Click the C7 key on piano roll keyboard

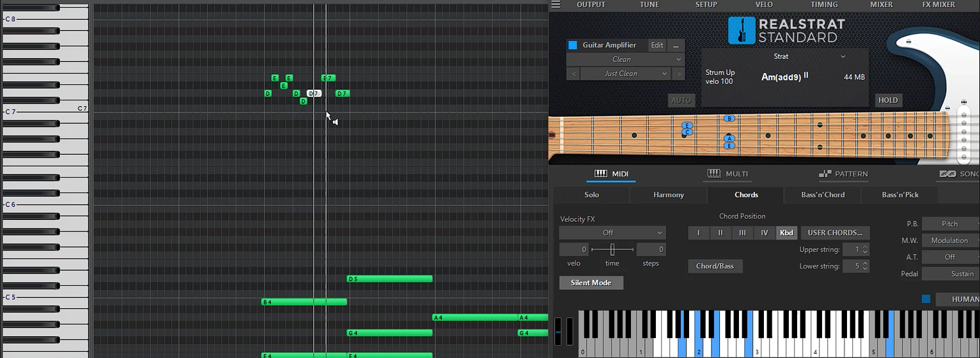coord(45,112)
